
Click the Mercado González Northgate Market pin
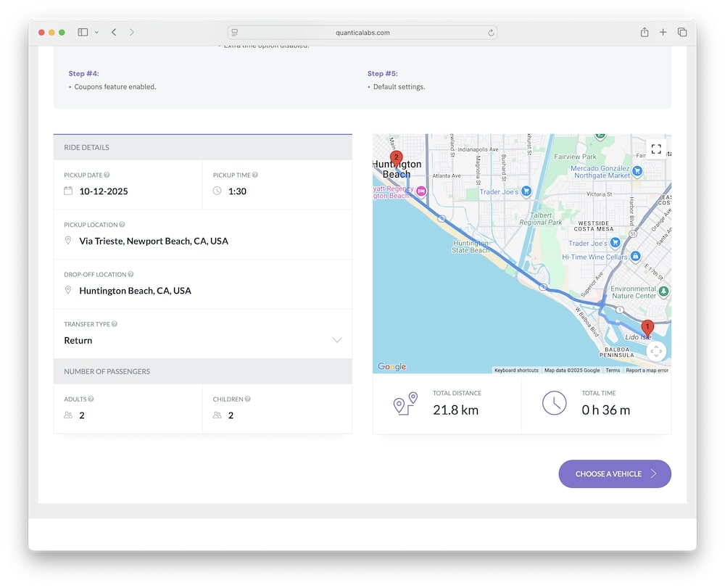coord(637,172)
